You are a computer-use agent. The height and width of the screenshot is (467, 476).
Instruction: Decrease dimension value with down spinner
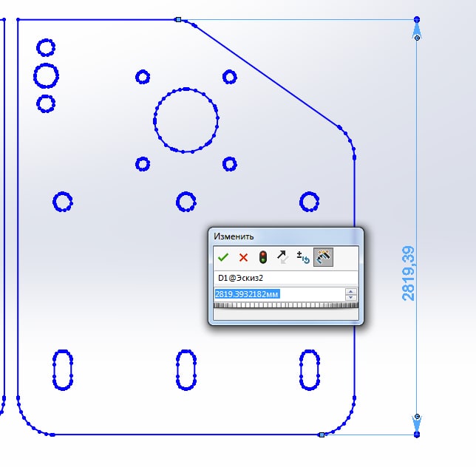[351, 297]
